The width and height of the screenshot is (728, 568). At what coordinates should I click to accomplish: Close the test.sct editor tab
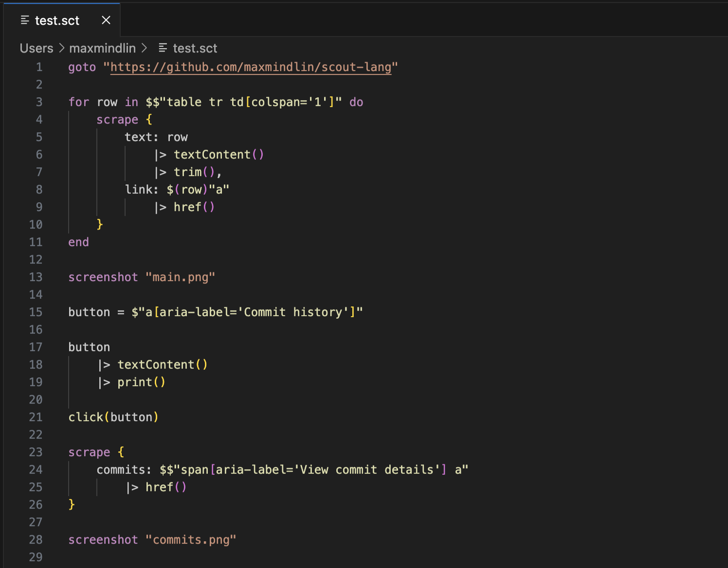(x=106, y=20)
